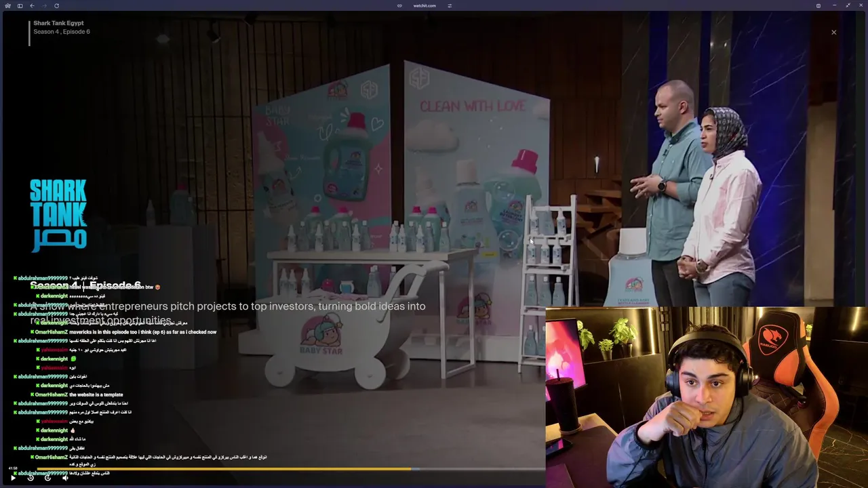Click the show description text about entrepreneurs
This screenshot has height=488, width=868.
[228, 313]
